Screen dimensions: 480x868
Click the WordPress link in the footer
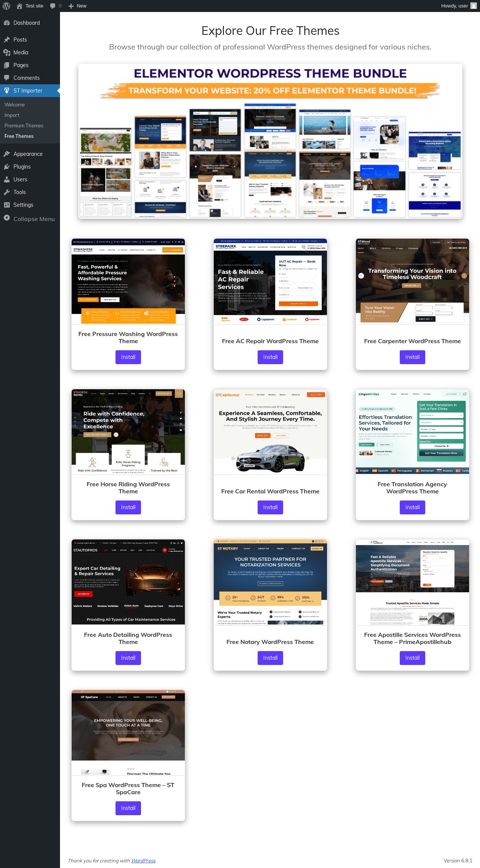click(143, 861)
